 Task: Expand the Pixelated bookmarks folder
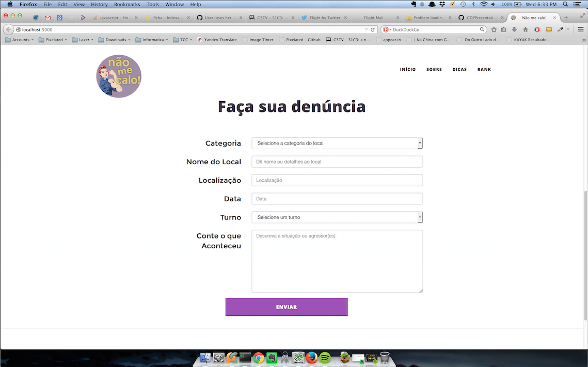pos(54,40)
